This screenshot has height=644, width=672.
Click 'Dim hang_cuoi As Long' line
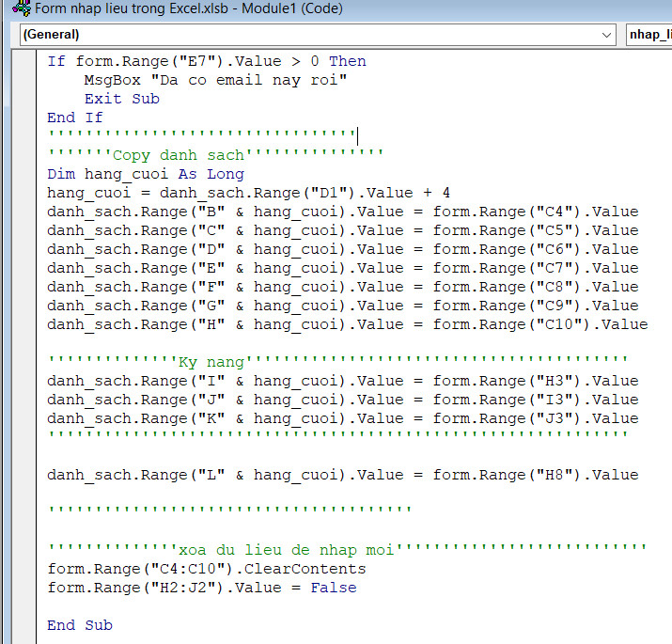(146, 174)
